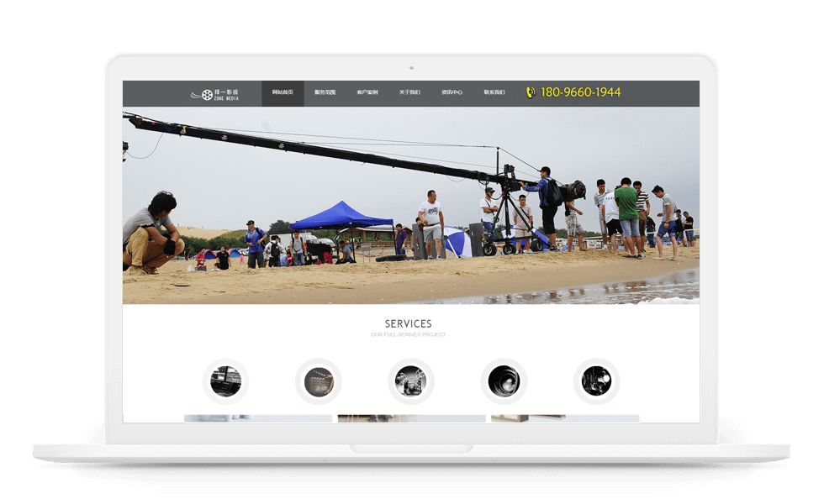Select 关于我们 in the navigation bar

[409, 92]
